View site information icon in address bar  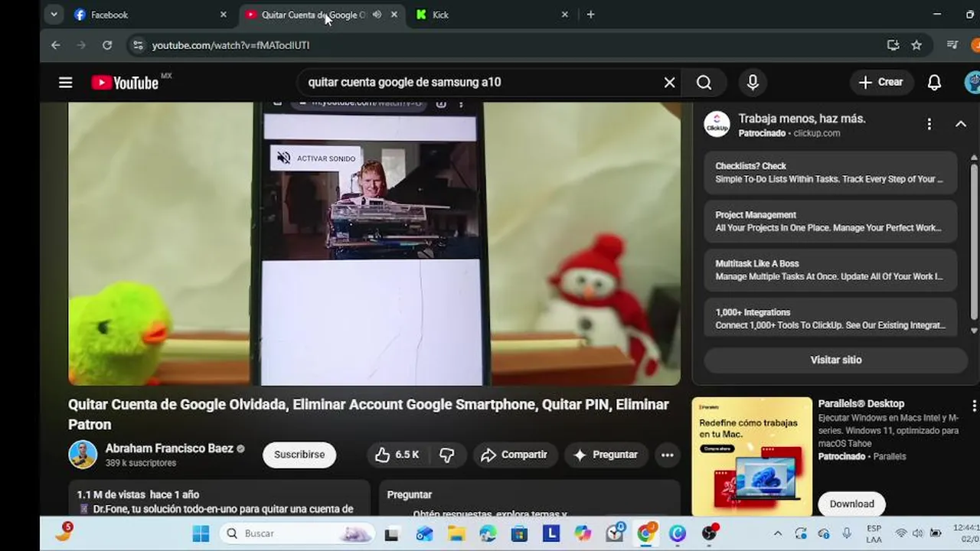pos(138,45)
